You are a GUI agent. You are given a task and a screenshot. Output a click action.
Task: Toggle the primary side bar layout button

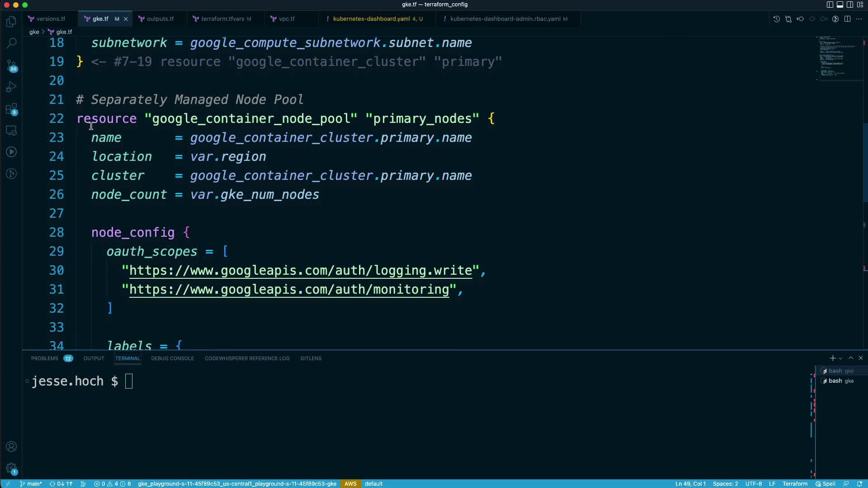coord(830,5)
